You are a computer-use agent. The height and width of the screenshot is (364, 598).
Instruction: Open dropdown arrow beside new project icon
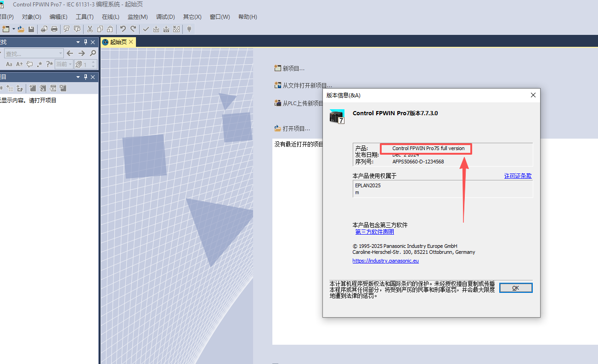click(14, 29)
